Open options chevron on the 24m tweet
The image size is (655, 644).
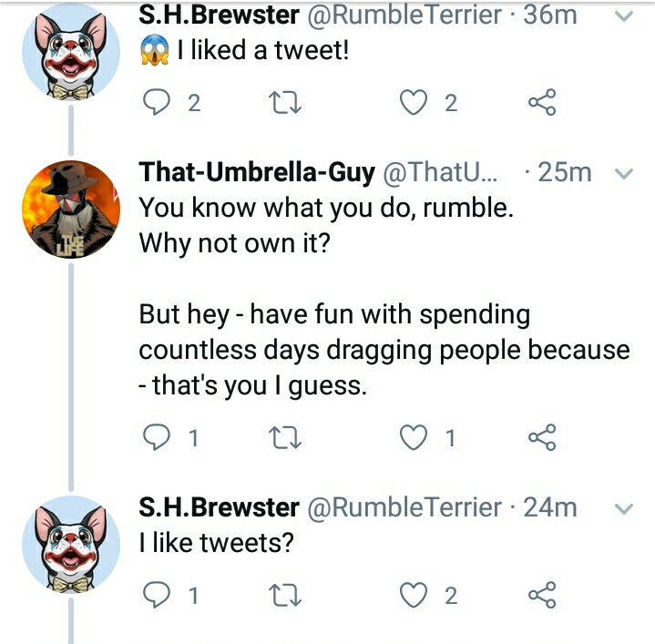(625, 508)
